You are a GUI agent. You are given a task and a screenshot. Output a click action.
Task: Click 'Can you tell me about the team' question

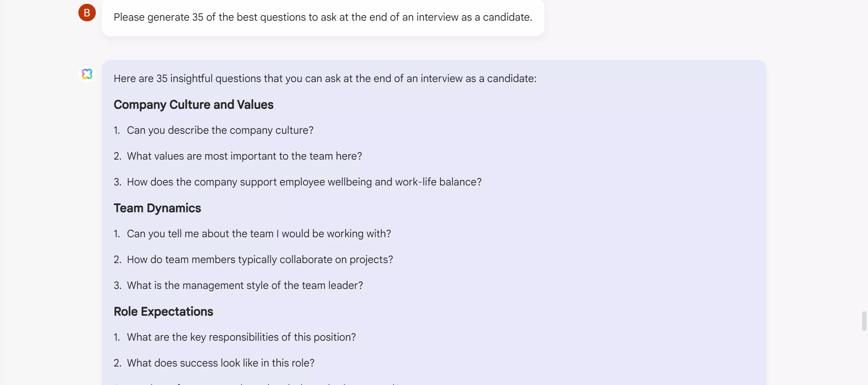[x=259, y=234]
